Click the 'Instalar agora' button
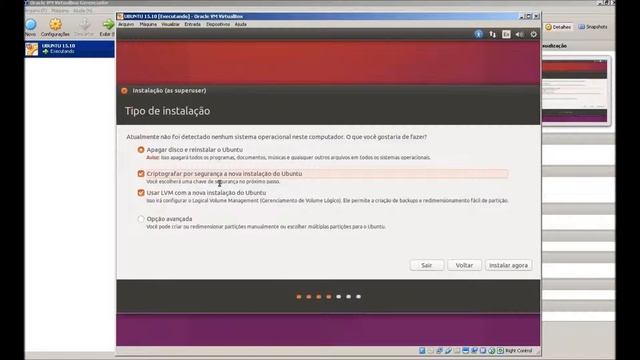The image size is (640, 360). (x=508, y=265)
